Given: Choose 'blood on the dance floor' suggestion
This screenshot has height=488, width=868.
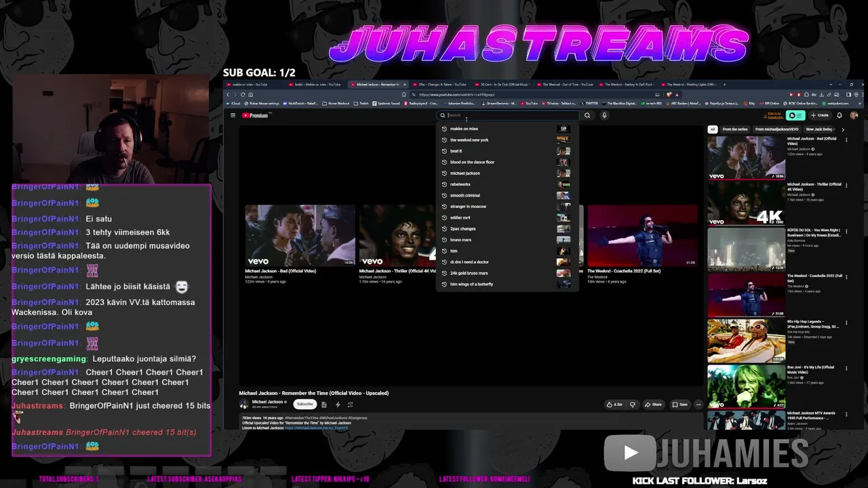Looking at the screenshot, I should pos(506,162).
